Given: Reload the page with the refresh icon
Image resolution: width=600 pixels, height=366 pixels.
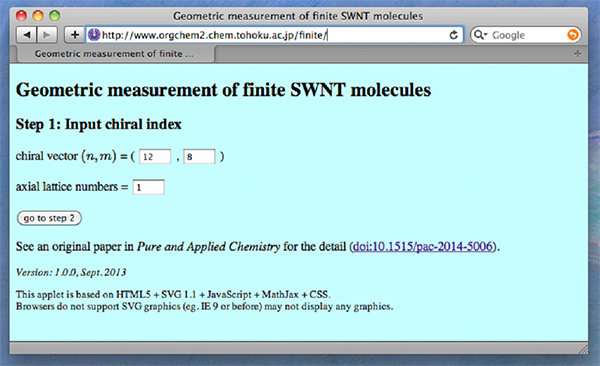Looking at the screenshot, I should (x=453, y=35).
